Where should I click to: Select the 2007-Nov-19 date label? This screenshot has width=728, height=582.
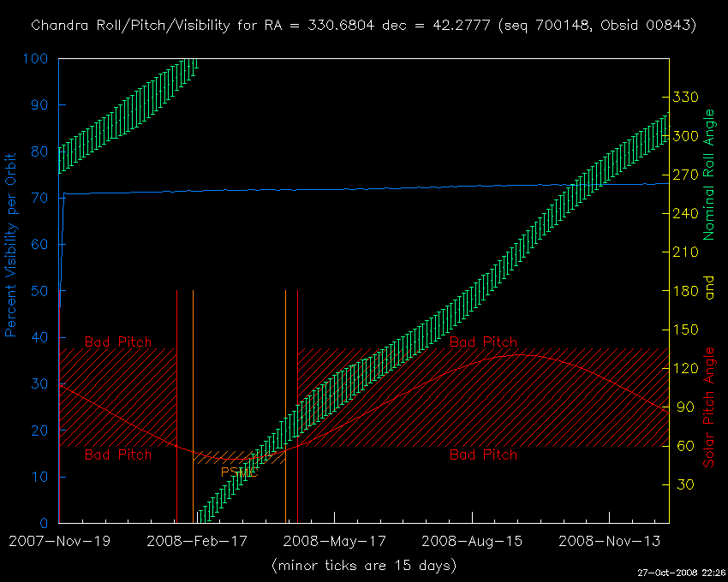[x=58, y=541]
